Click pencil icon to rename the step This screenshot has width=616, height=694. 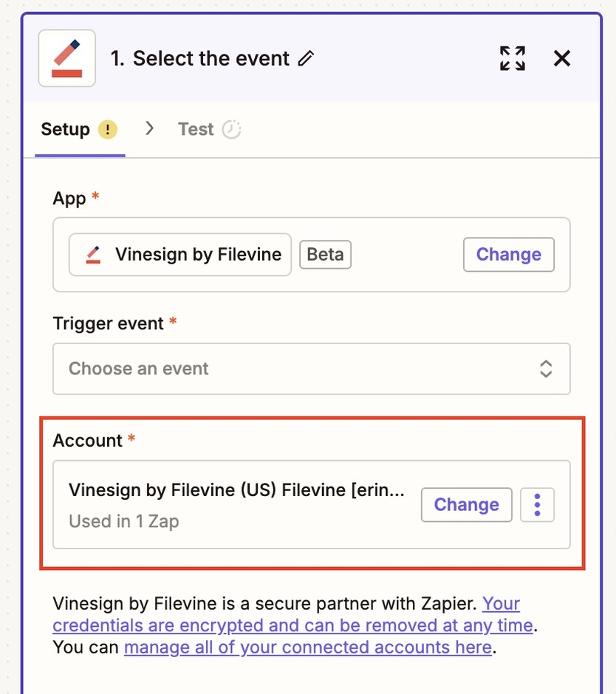point(306,58)
